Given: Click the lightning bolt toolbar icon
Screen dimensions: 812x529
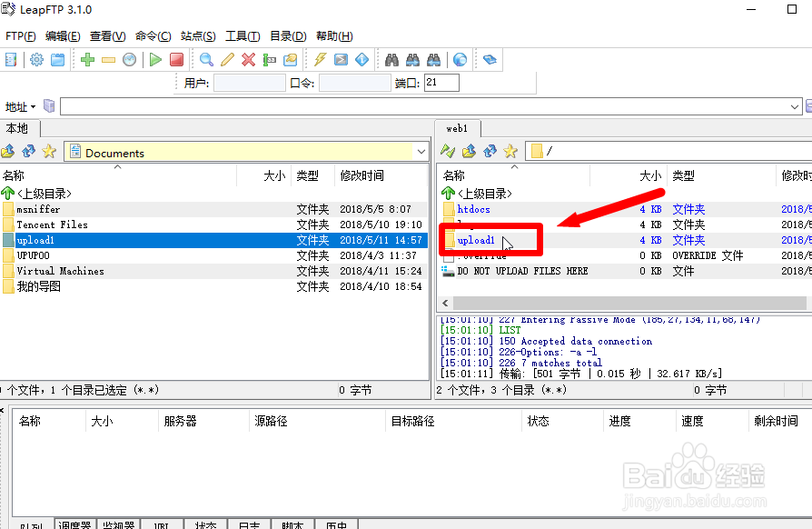Looking at the screenshot, I should point(320,59).
